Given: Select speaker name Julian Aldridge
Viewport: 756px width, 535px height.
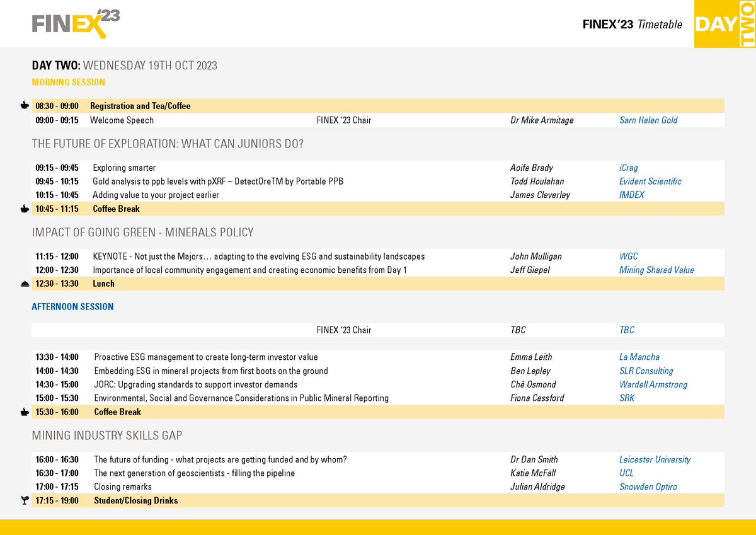Looking at the screenshot, I should [x=538, y=487].
